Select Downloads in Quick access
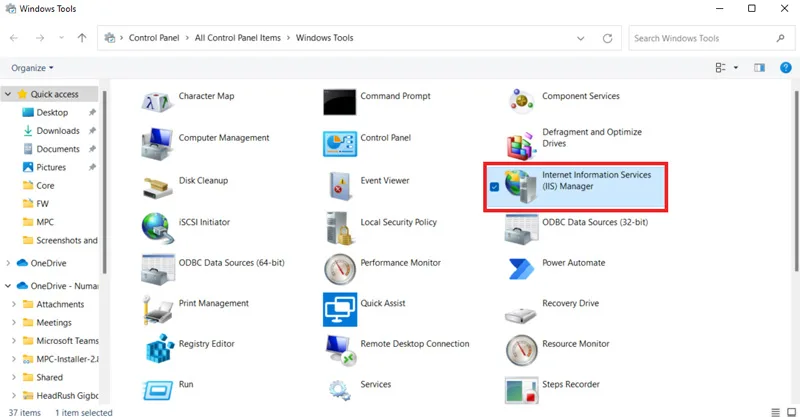The height and width of the screenshot is (417, 800). point(58,131)
